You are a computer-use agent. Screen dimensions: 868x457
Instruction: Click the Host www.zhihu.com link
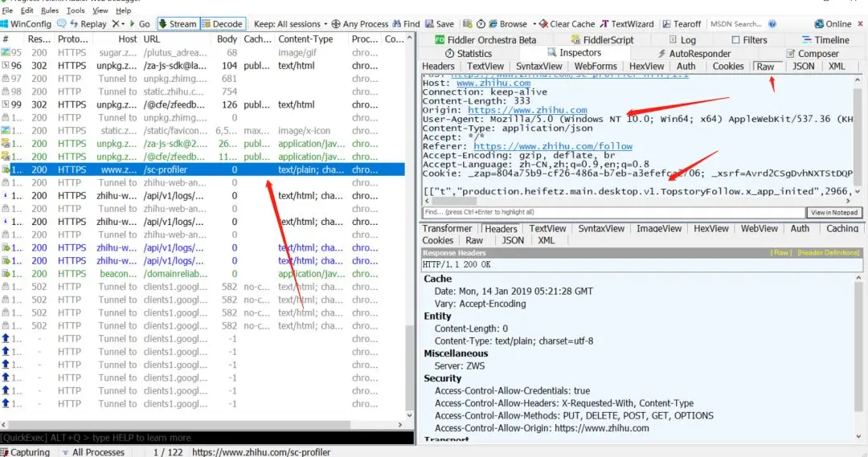pos(493,83)
